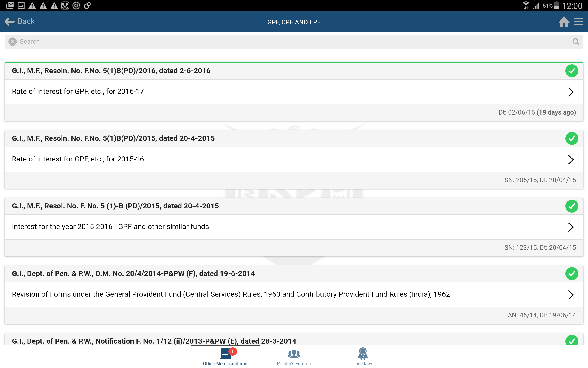Viewport: 588px width, 368px height.
Task: Focus the Search input field
Action: [x=294, y=42]
